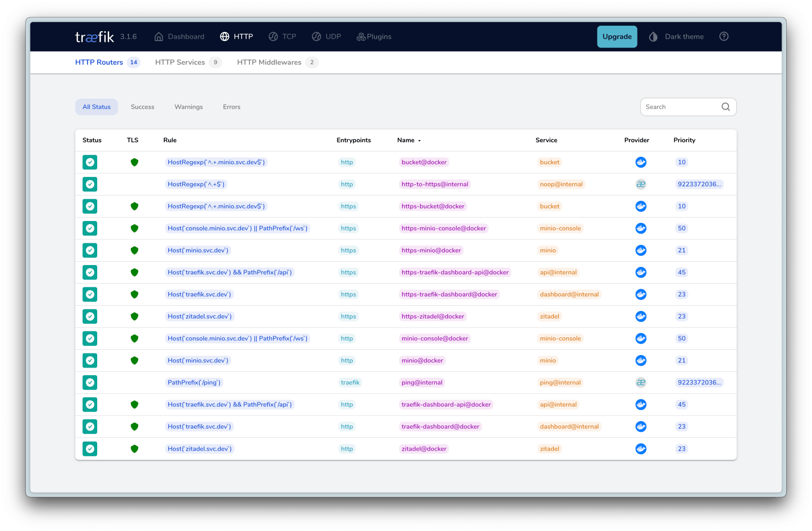
Task: Open the HTTP section in navbar
Action: click(237, 37)
